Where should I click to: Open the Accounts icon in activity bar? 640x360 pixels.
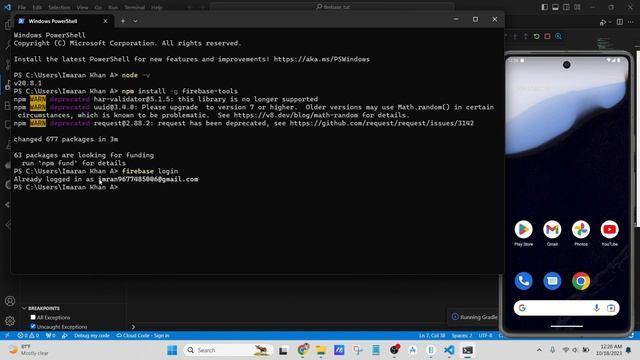10,301
